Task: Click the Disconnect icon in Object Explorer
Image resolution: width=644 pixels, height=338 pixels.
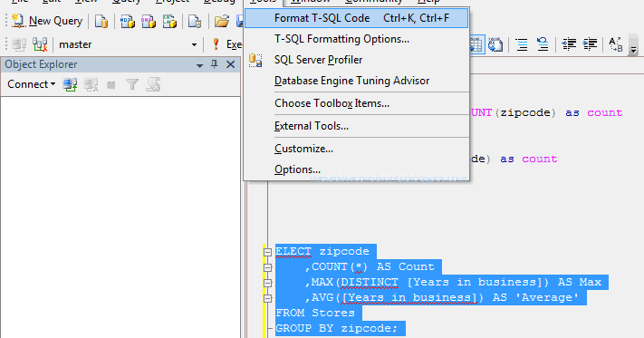Action: click(x=91, y=84)
